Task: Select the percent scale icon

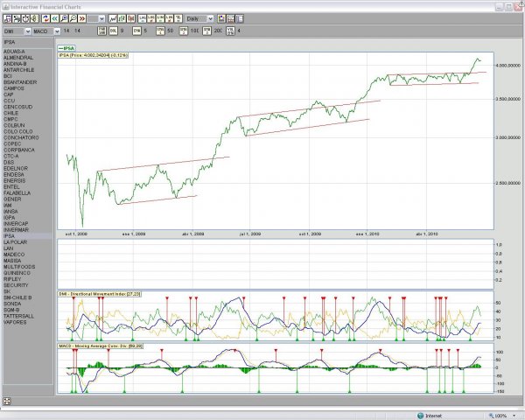Action: click(178, 18)
